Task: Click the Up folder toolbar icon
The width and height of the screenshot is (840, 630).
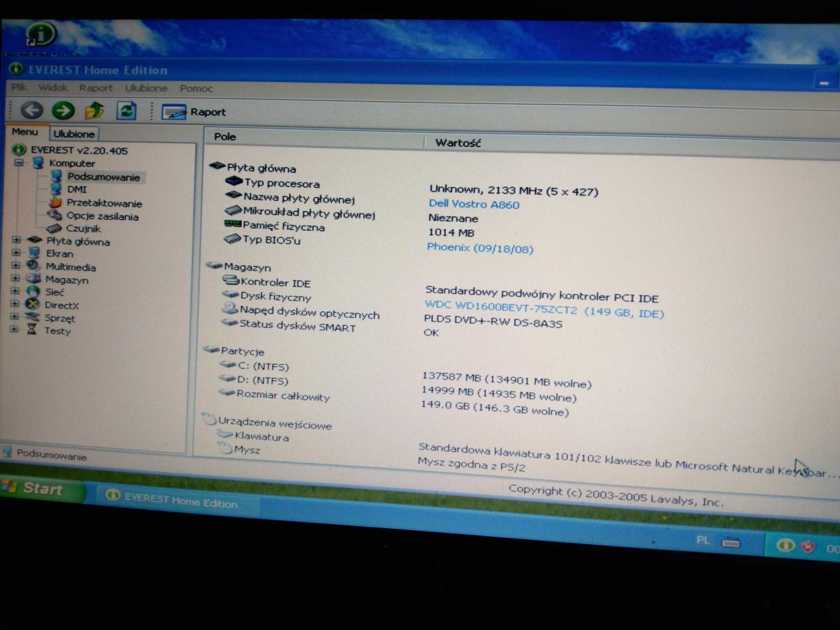Action: point(94,111)
